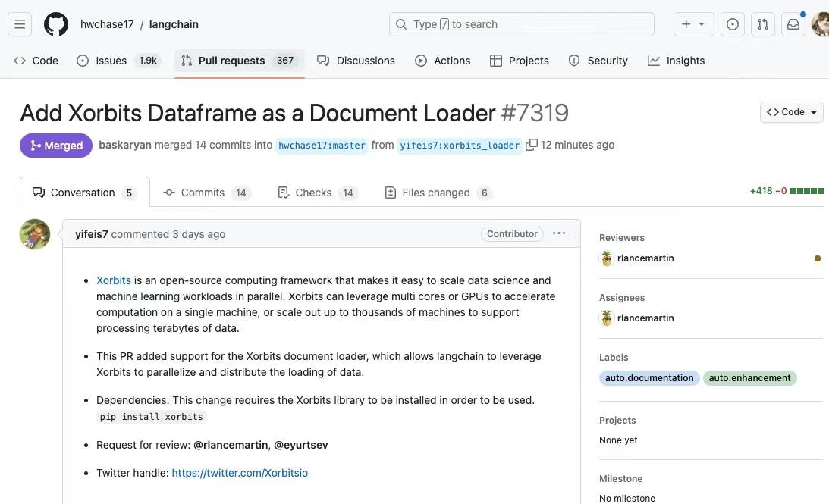The image size is (829, 504).
Task: Select the Files changed tab
Action: tap(438, 193)
